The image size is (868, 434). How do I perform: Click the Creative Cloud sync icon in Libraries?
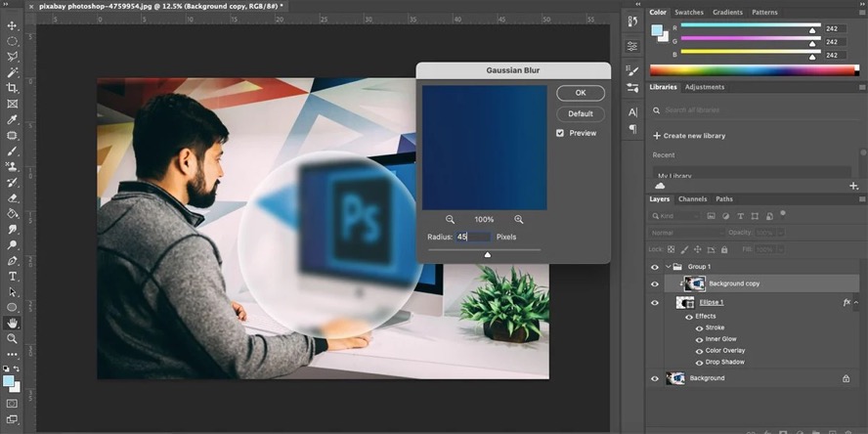[660, 185]
